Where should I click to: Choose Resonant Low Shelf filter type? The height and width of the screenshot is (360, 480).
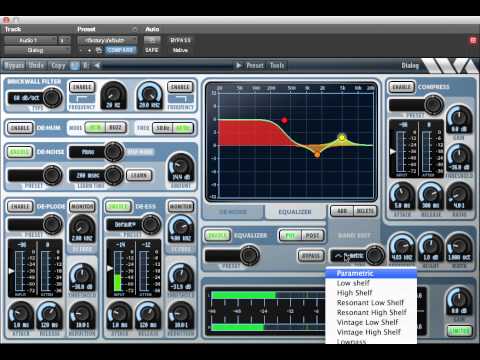pos(371,303)
